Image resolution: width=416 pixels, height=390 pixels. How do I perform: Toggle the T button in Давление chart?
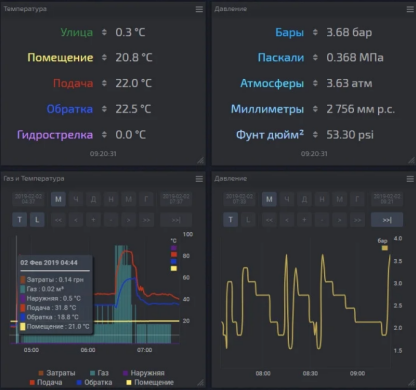(x=231, y=220)
